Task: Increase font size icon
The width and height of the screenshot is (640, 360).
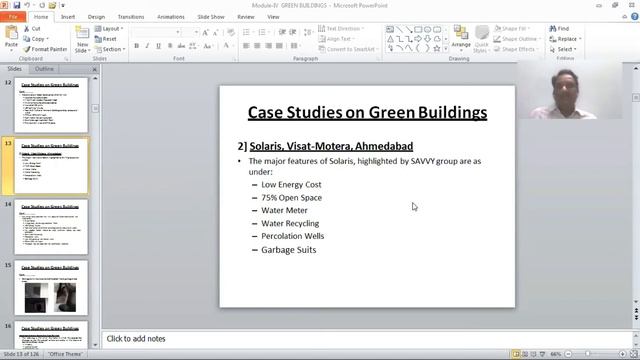Action: 205,32
